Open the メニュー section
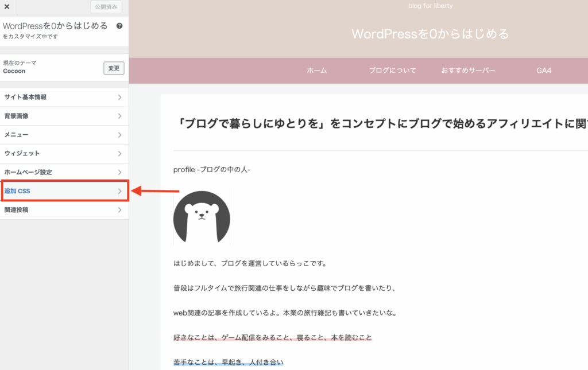588x370 pixels. (64, 135)
